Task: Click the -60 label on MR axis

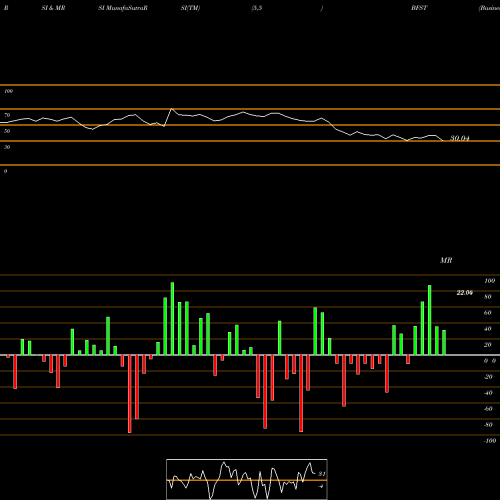Action: pyautogui.click(x=488, y=409)
